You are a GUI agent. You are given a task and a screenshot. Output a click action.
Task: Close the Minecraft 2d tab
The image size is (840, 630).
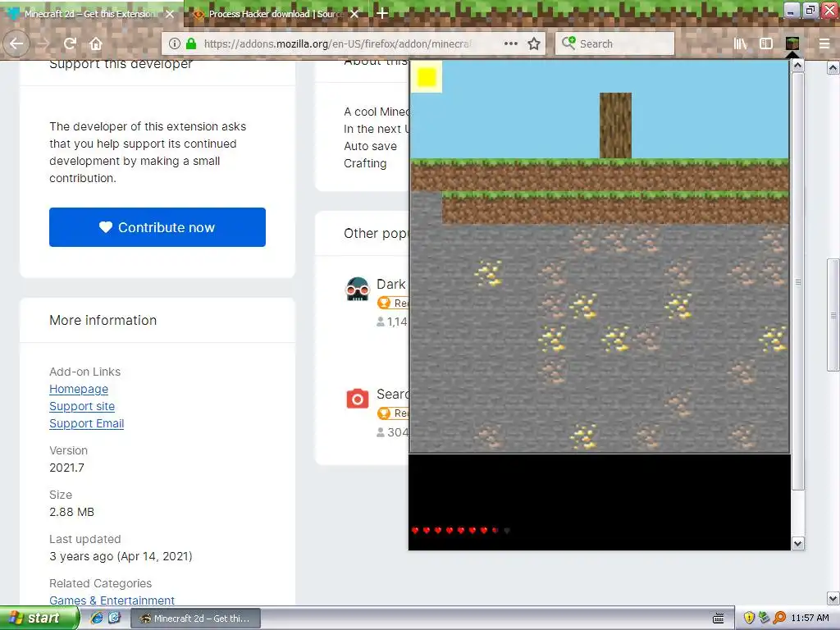(170, 14)
